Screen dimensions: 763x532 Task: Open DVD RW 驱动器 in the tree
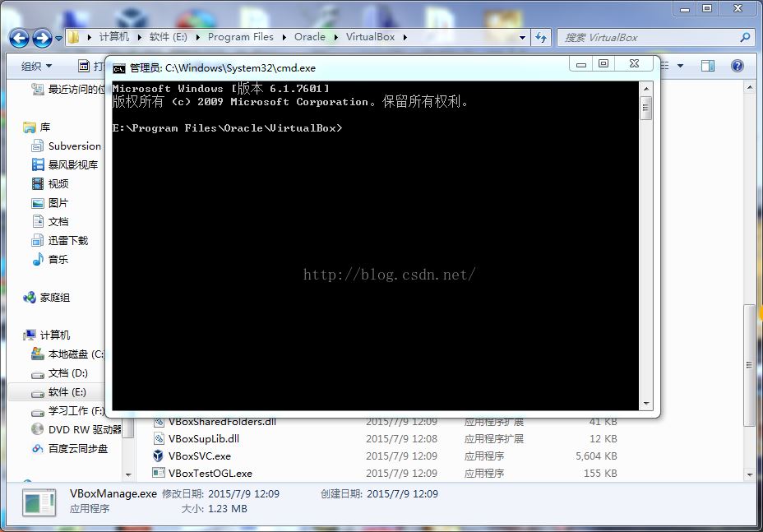(76, 430)
